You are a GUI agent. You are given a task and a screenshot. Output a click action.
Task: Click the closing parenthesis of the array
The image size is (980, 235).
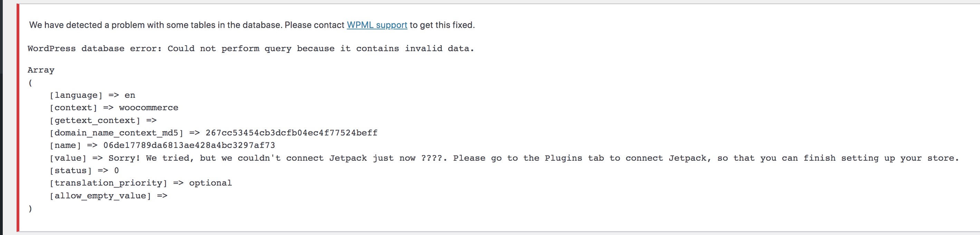click(30, 209)
